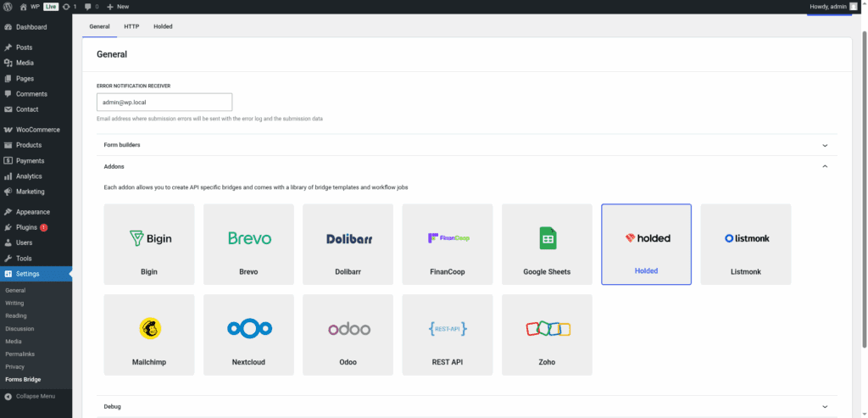Disable the Holded addon card
This screenshot has width=868, height=418.
(646, 244)
